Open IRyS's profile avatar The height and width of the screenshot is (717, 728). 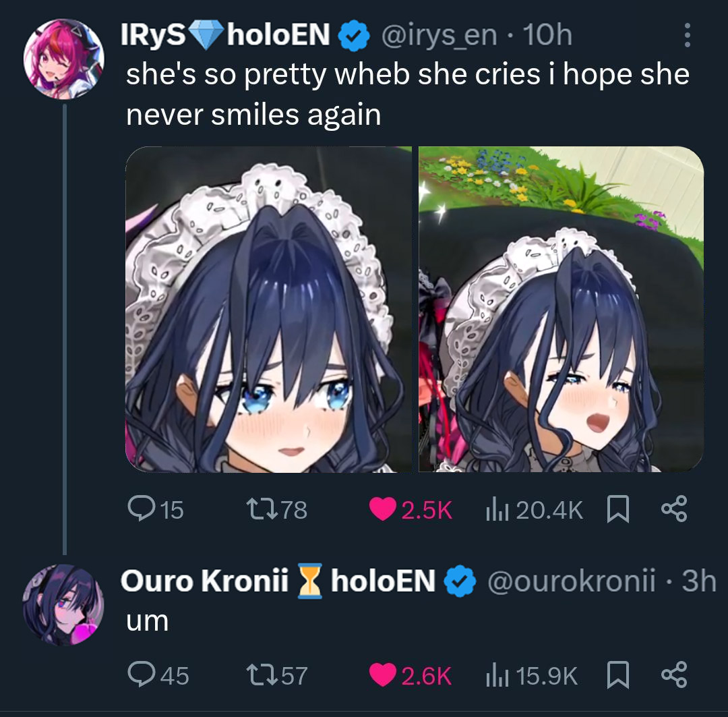coord(63,59)
